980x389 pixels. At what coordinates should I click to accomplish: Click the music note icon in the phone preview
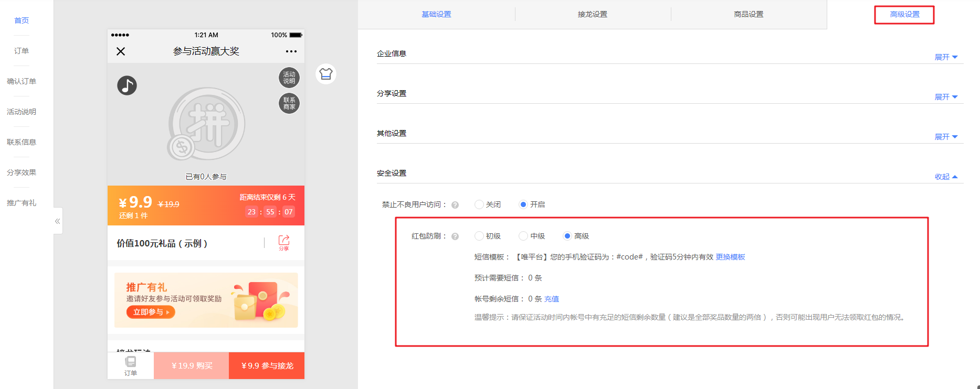click(127, 85)
